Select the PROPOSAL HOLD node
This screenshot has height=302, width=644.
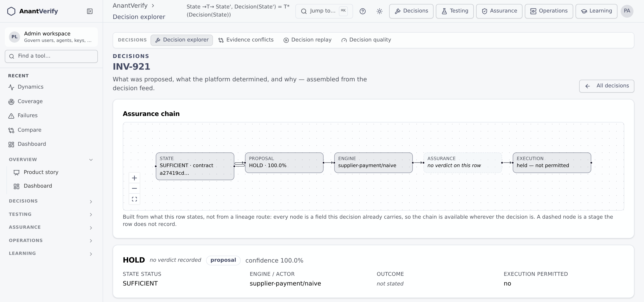tap(284, 163)
